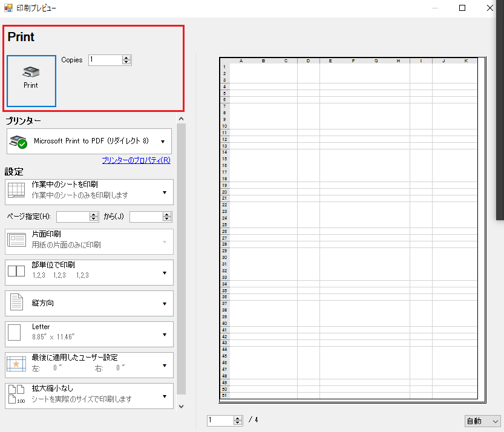Click the print preview page thumbnail

[x=353, y=230]
